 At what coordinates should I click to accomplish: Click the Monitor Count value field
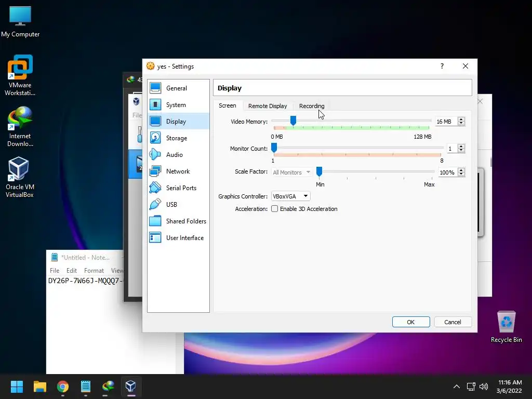click(452, 149)
